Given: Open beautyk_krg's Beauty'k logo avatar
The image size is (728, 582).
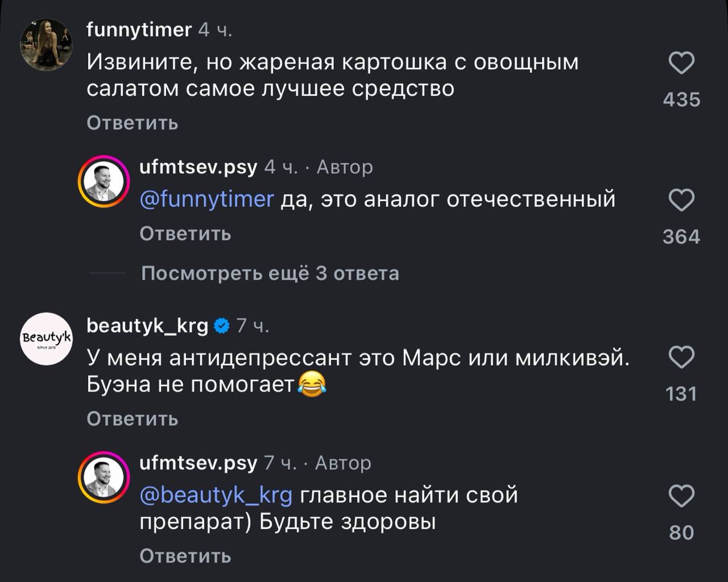Looking at the screenshot, I should [46, 339].
